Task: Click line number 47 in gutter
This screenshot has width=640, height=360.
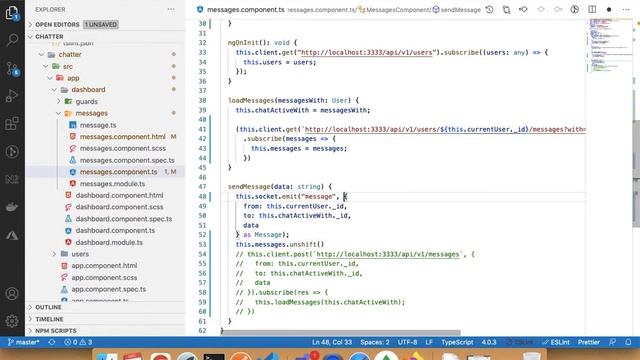Action: point(202,187)
